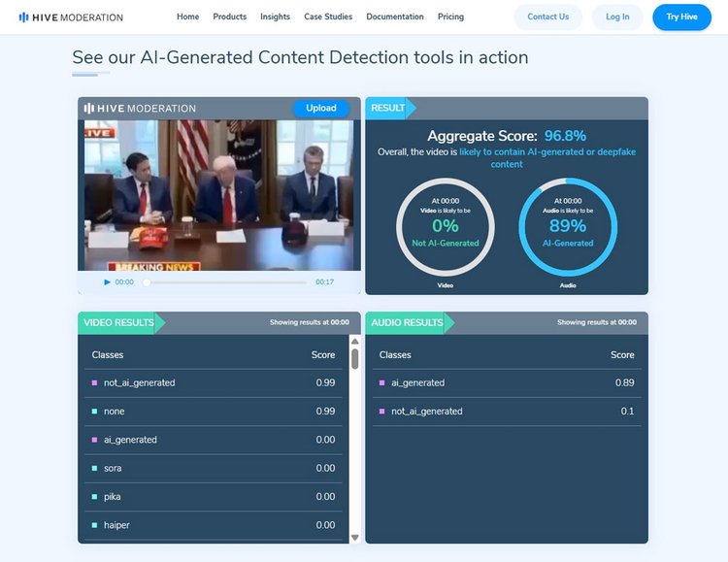Click the Hive Moderation logo in header
The height and width of the screenshot is (562, 728).
click(x=71, y=17)
